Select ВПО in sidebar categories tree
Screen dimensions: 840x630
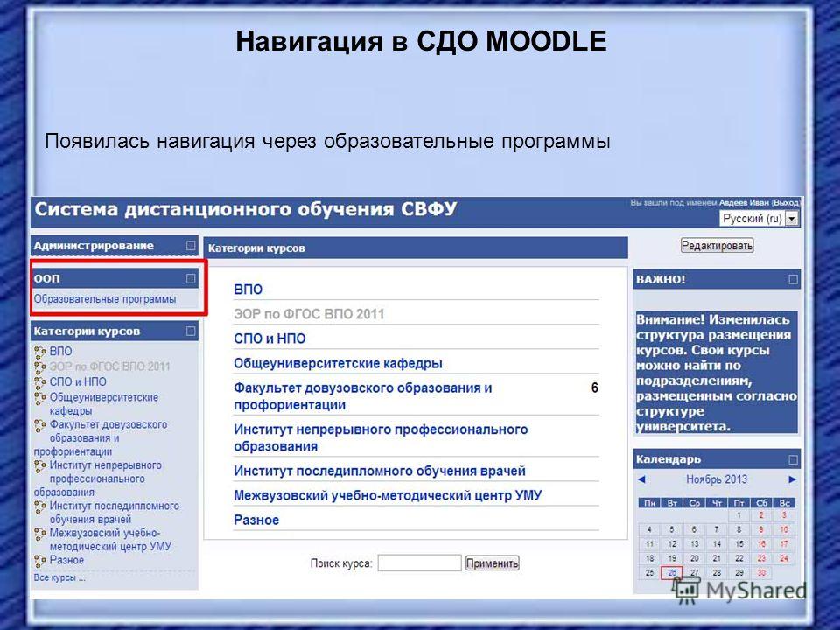tap(60, 352)
